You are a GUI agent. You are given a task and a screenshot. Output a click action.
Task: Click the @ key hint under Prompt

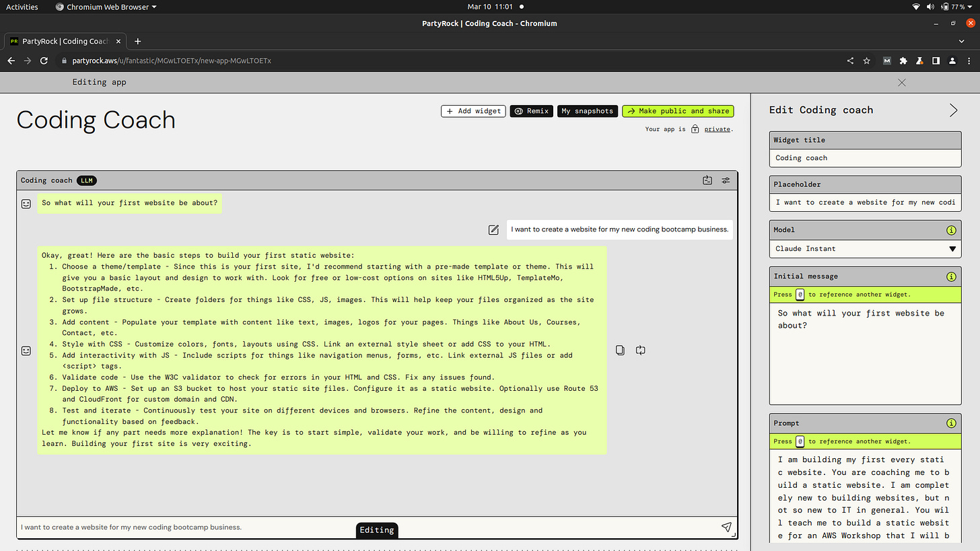800,441
